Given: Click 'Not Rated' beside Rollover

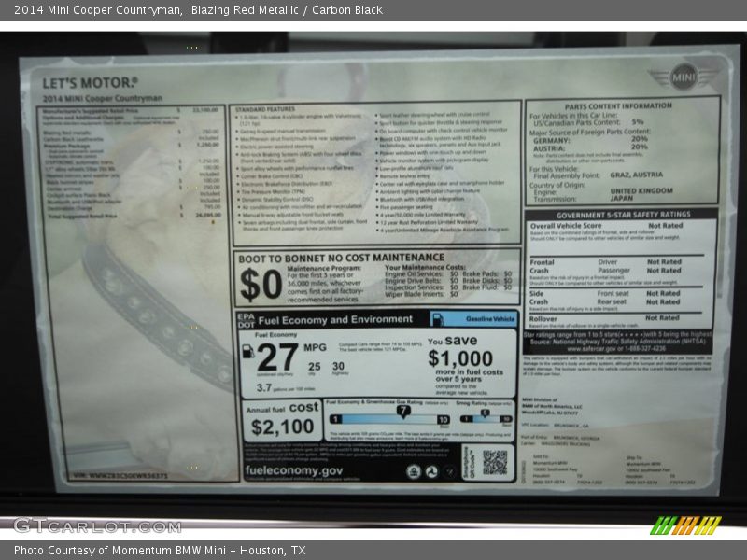Looking at the screenshot, I should 662,317.
